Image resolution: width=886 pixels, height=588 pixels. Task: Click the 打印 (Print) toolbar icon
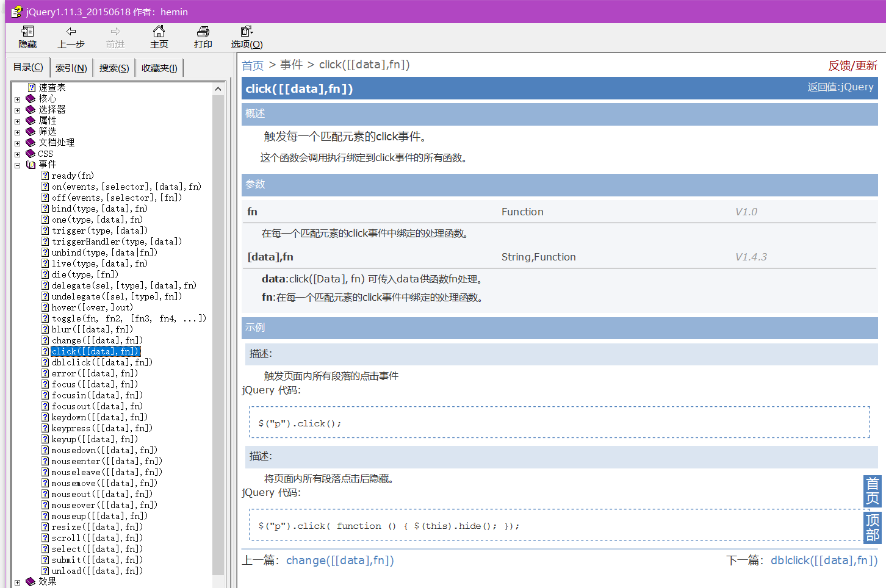203,37
